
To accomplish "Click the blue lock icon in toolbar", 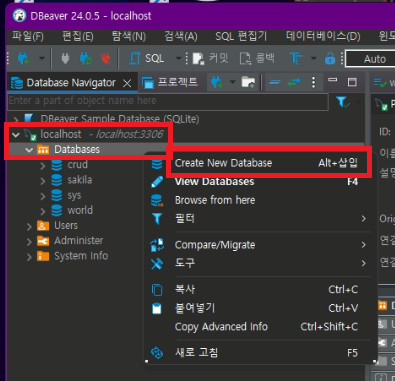I will (330, 58).
